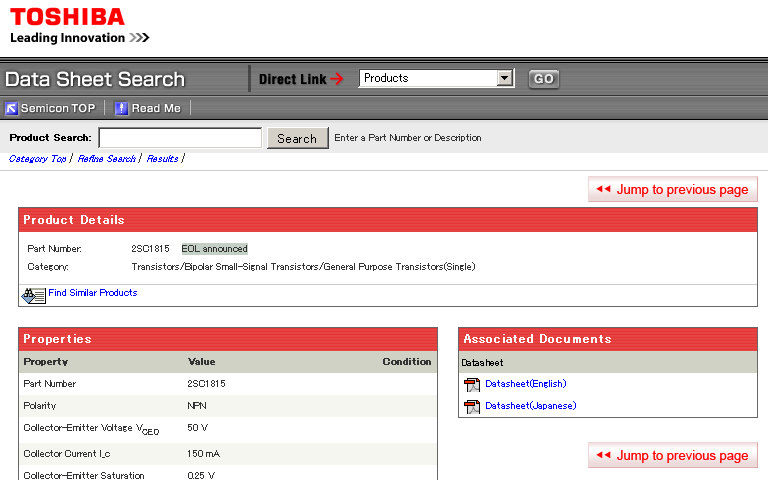This screenshot has height=480, width=768.
Task: Click the Product Search text field
Action: click(180, 138)
